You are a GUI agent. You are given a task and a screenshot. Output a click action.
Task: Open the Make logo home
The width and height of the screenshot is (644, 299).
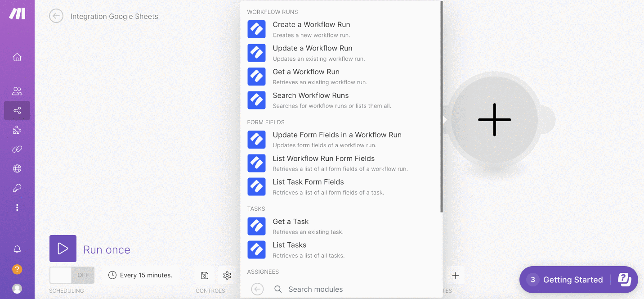tap(17, 14)
